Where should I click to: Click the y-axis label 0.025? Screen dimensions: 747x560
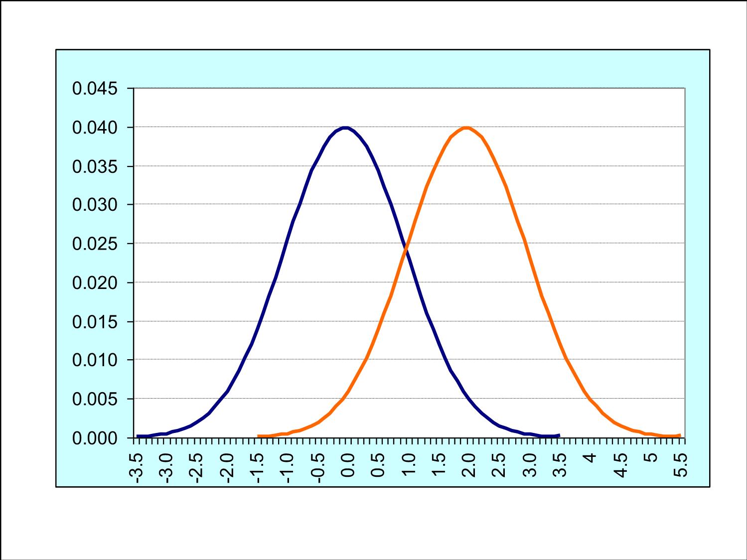click(95, 244)
